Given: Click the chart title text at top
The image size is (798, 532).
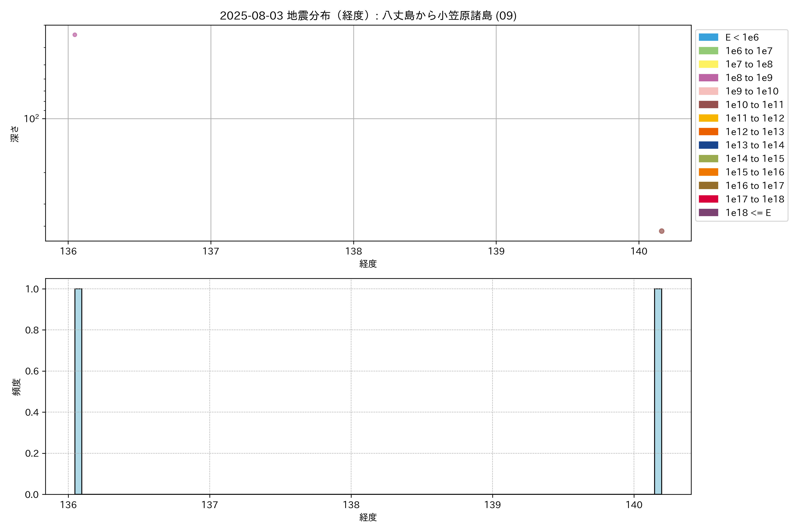Looking at the screenshot, I should click(368, 16).
